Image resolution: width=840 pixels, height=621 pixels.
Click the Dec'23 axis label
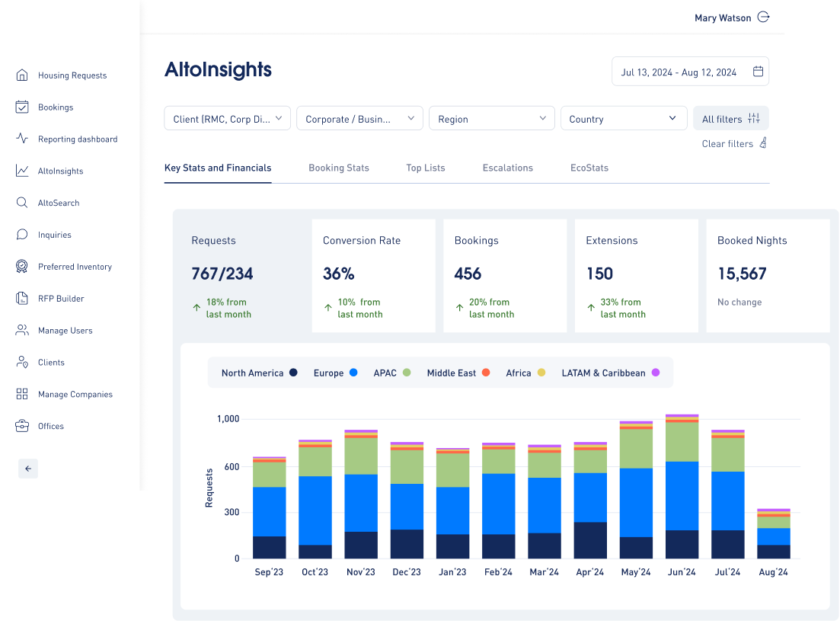407,572
